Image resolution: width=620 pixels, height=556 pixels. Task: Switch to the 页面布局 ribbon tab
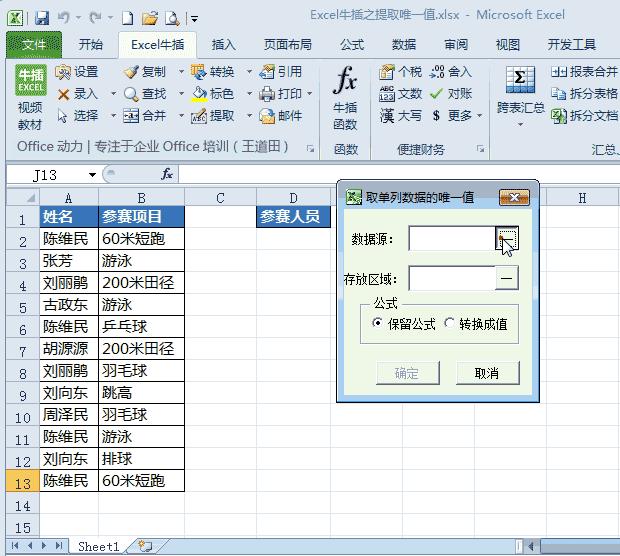click(288, 45)
